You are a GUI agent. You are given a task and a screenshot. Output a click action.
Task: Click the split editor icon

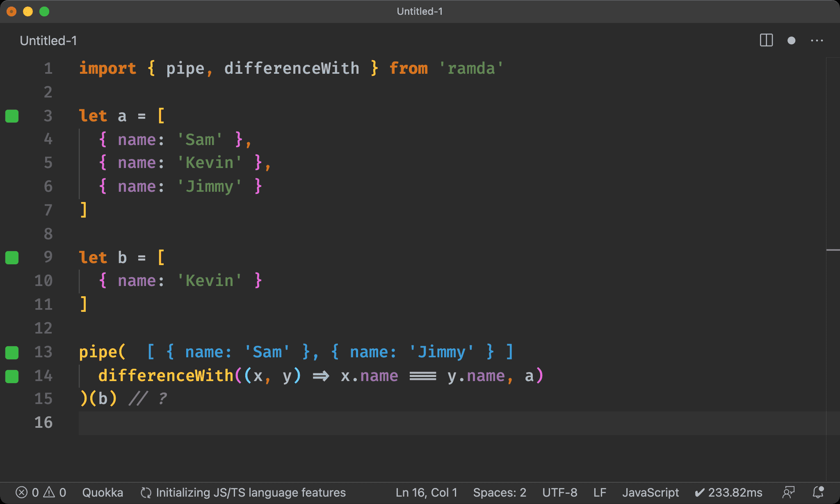coord(766,40)
